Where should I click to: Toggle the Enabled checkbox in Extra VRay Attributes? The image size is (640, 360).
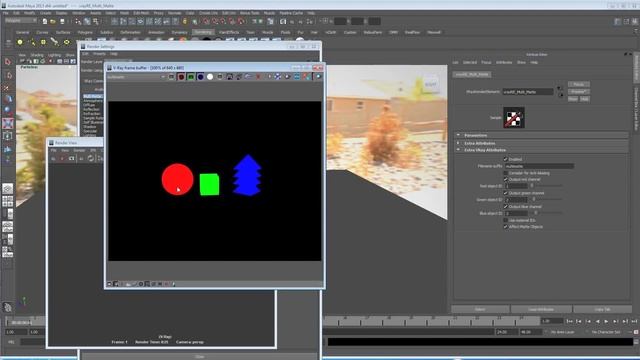[505, 159]
